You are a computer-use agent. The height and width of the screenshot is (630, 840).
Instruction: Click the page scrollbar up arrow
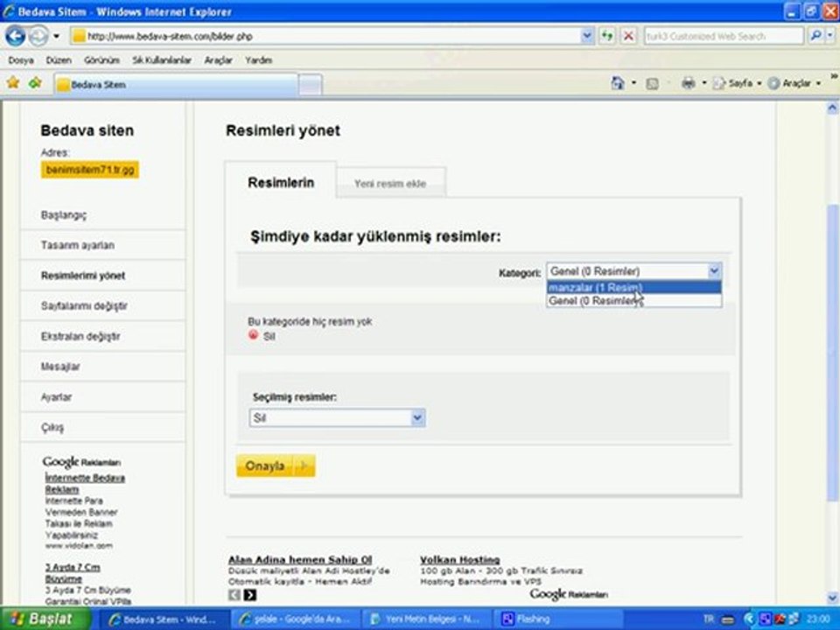[832, 108]
